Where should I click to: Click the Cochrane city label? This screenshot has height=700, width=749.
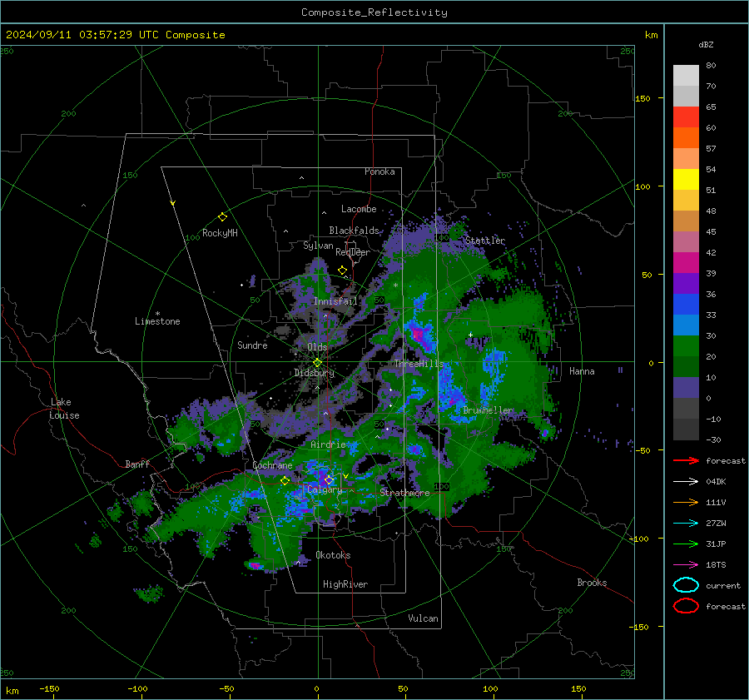tap(272, 465)
